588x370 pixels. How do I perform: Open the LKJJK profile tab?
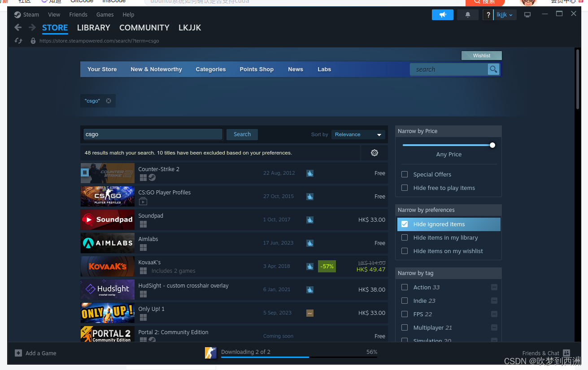pos(190,28)
